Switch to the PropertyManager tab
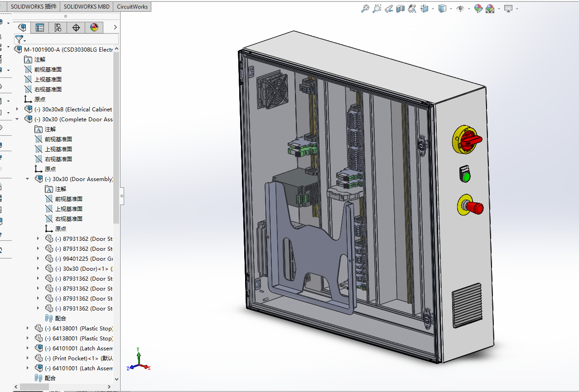The width and height of the screenshot is (579, 392). (40, 28)
